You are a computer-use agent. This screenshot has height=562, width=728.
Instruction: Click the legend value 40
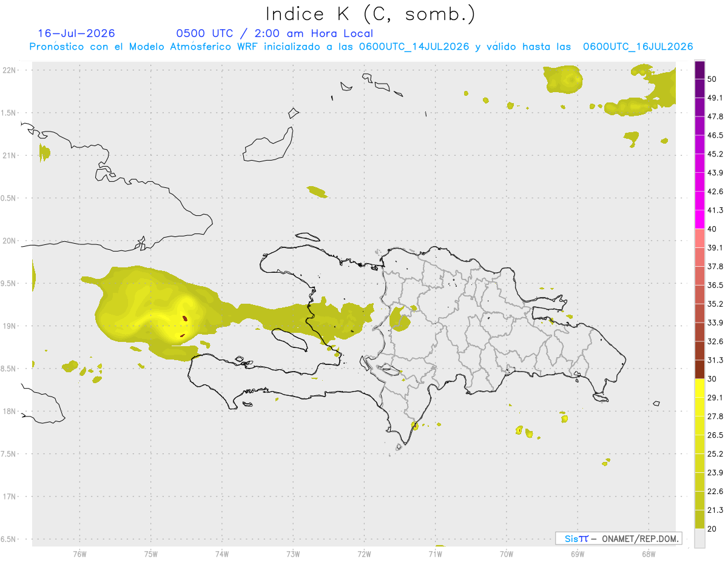713,229
